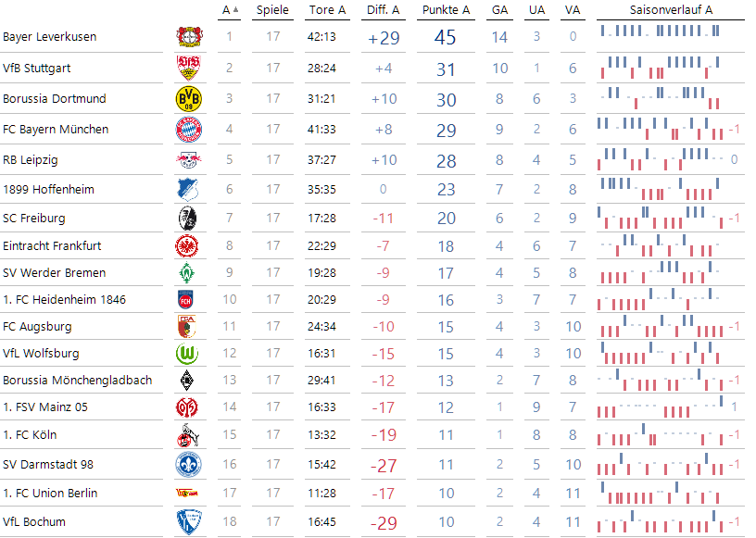Screen dimensions: 756x538
Task: Click the Bayer Leverkusen club crest
Action: tap(188, 37)
